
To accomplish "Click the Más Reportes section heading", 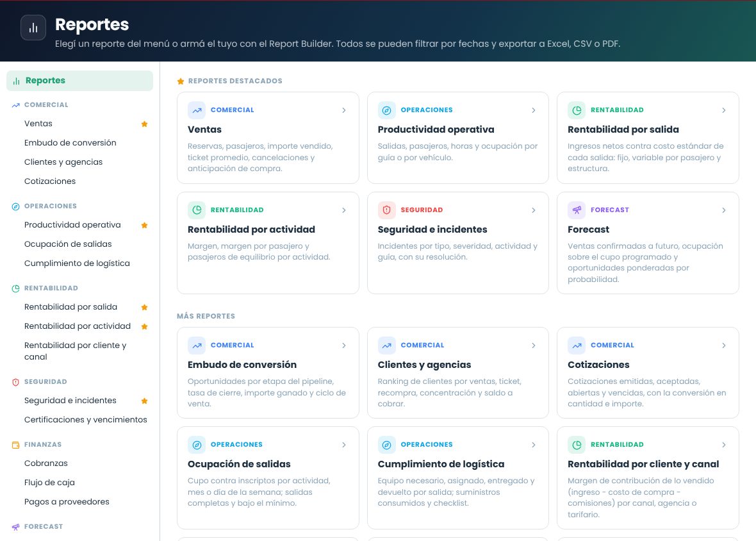I will pos(206,316).
